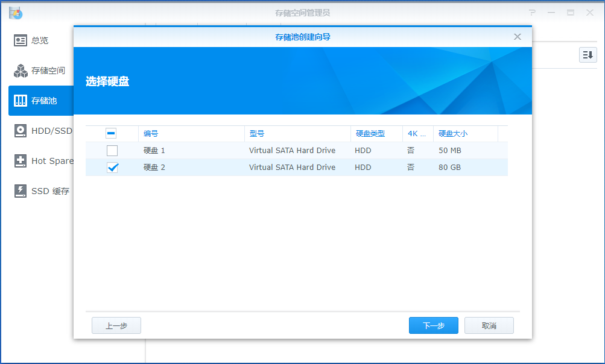Sort by the 硬盘大小 column header
The height and width of the screenshot is (364, 605).
(451, 133)
